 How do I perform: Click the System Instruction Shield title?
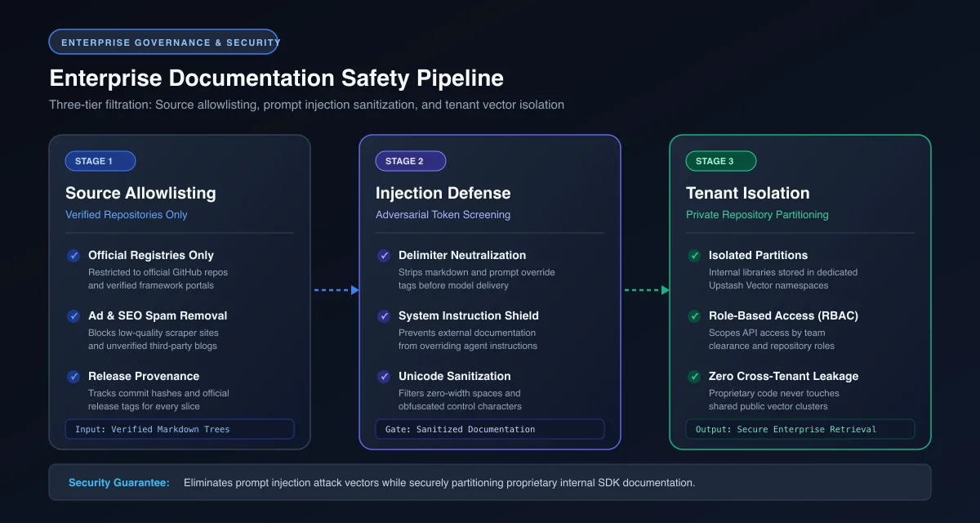[469, 315]
